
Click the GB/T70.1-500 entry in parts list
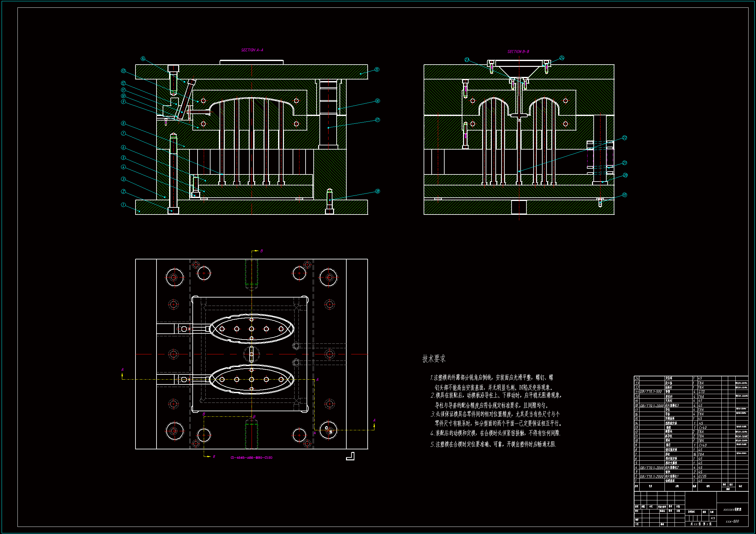click(650, 392)
